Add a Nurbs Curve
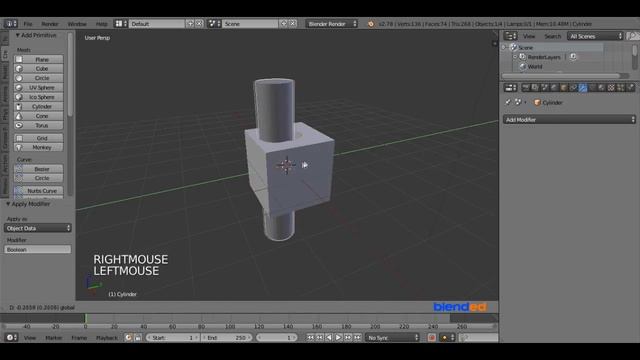Image resolution: width=640 pixels, height=360 pixels. (38, 191)
